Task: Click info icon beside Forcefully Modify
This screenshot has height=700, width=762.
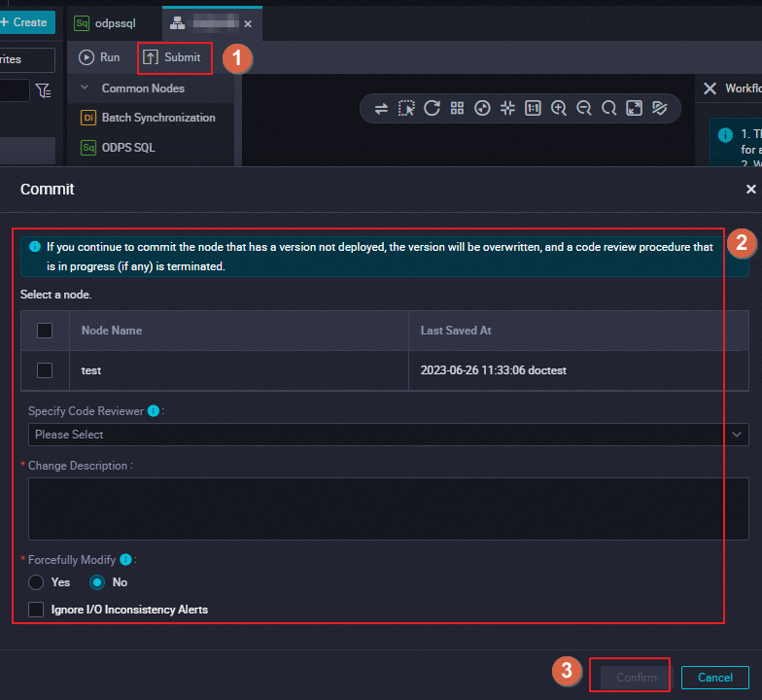Action: pyautogui.click(x=126, y=560)
